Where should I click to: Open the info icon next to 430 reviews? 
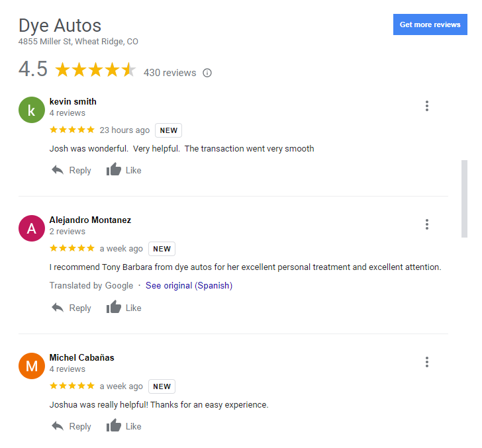pyautogui.click(x=207, y=73)
